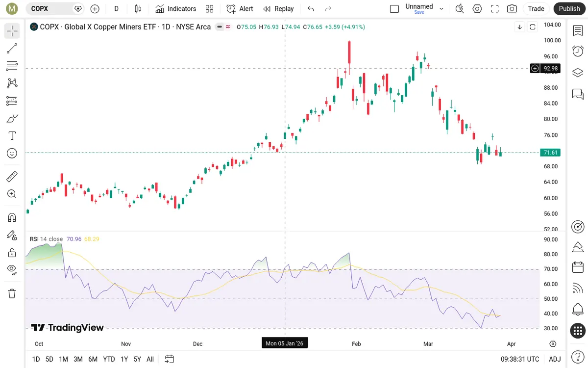
Task: Select the Text annotation tool
Action: (x=12, y=135)
